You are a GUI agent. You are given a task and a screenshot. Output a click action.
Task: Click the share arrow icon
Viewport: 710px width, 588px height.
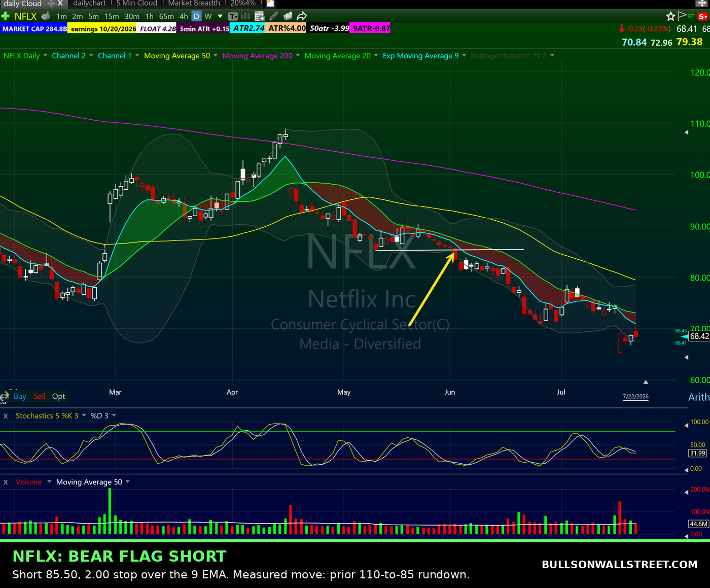coord(302,16)
